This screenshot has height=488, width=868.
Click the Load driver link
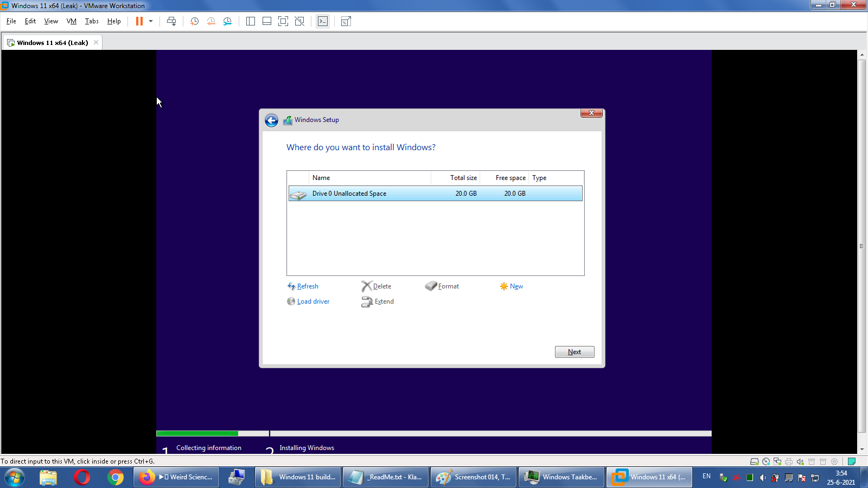click(x=313, y=301)
